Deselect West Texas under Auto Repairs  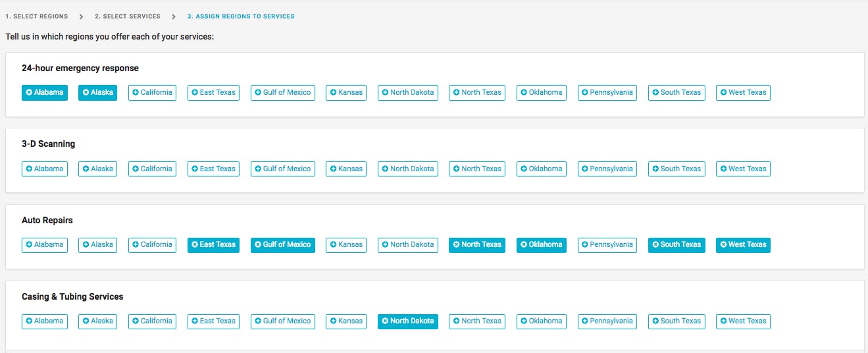743,245
